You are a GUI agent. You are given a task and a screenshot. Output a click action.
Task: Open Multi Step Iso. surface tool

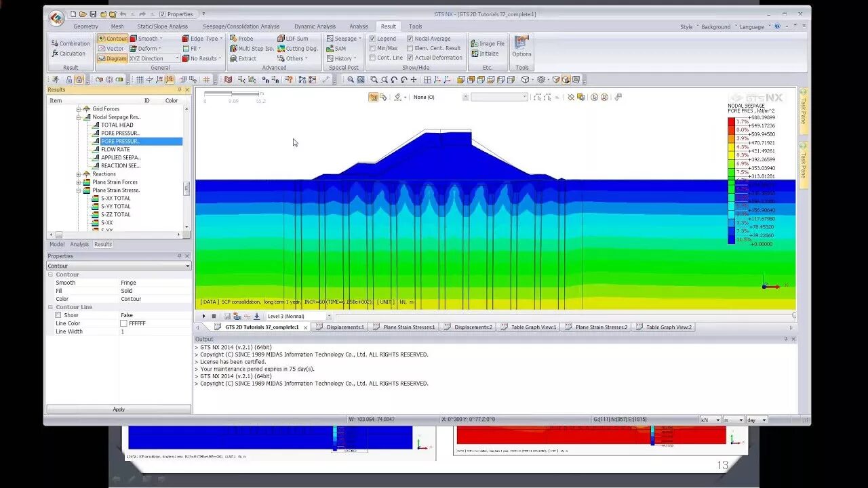coord(252,49)
